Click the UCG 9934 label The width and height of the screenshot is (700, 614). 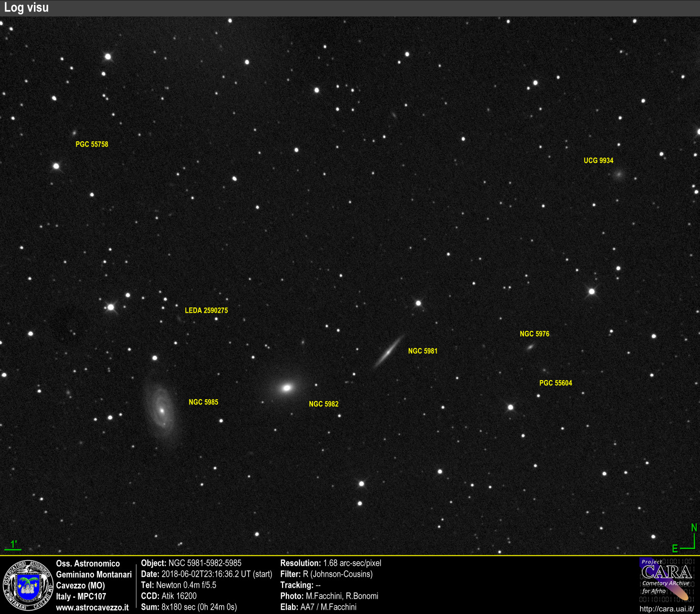(x=598, y=160)
